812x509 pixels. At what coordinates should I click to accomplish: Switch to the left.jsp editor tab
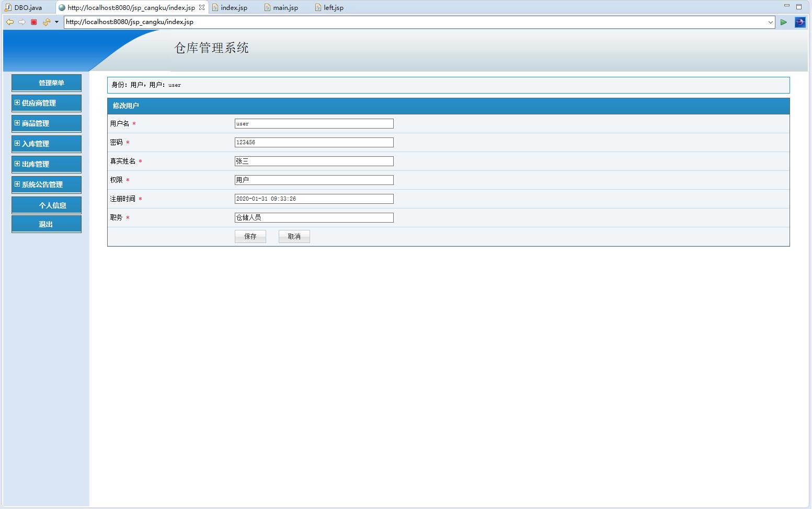pyautogui.click(x=329, y=7)
